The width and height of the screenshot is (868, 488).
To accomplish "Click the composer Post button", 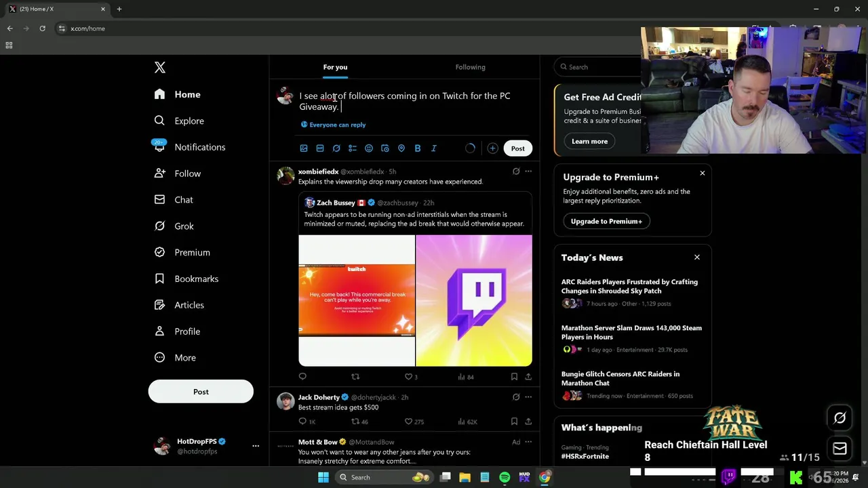I will pyautogui.click(x=517, y=148).
